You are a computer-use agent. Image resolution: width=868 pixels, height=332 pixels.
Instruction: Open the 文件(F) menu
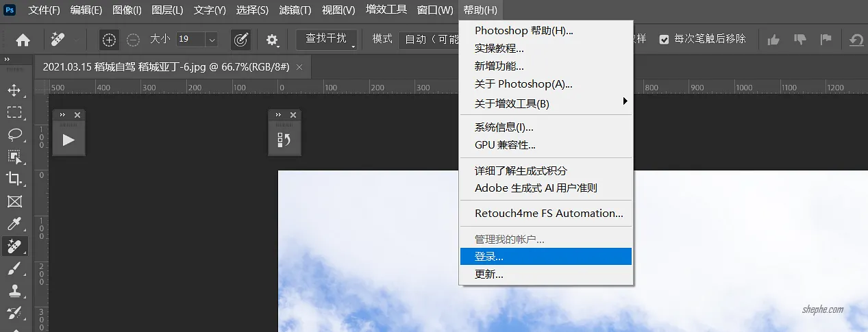(x=45, y=10)
